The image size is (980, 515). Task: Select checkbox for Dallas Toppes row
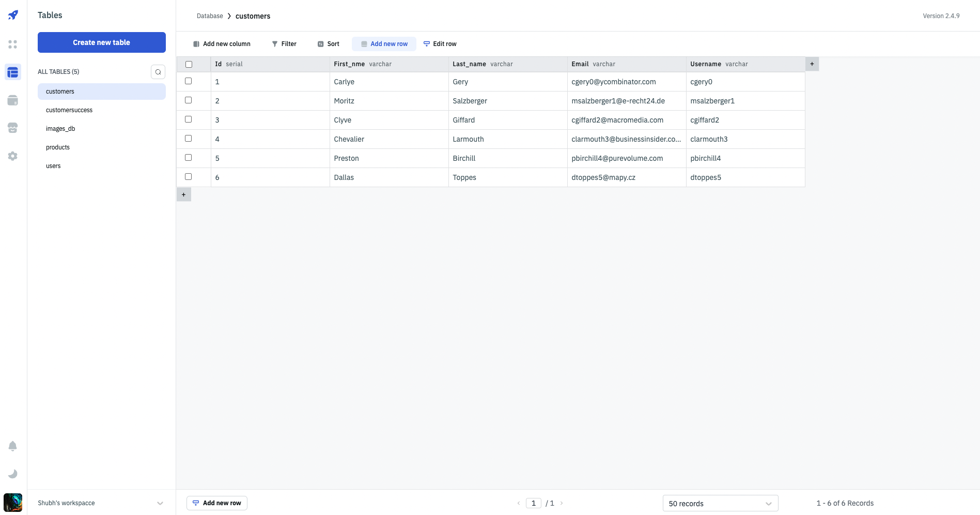point(189,177)
